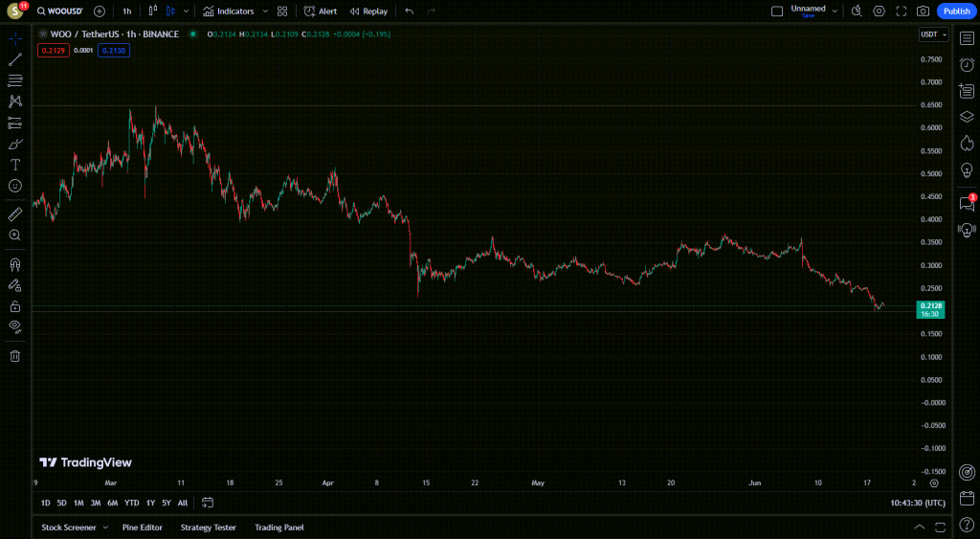Start bar Replay mode
Viewport: 980px width, 539px height.
pos(368,11)
